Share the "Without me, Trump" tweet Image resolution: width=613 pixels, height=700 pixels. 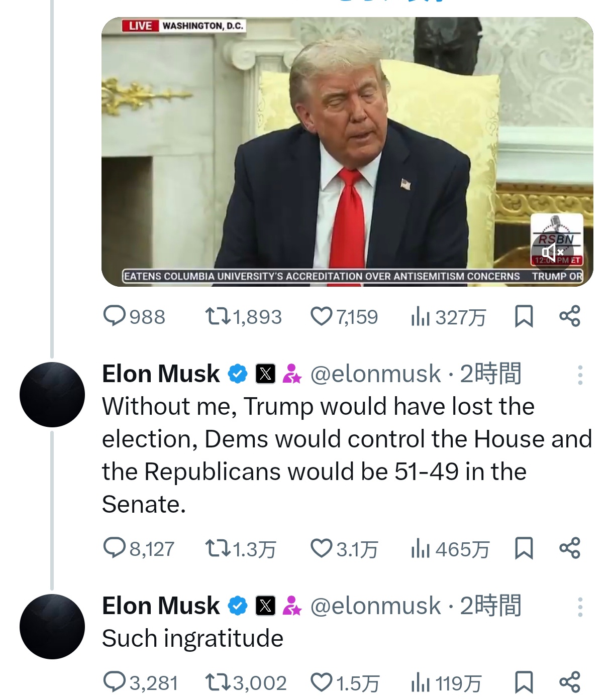570,548
